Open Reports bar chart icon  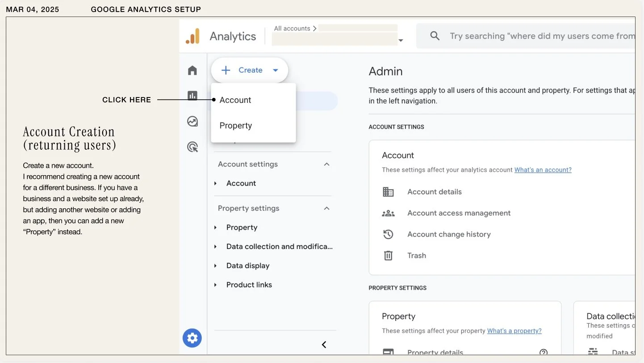192,96
